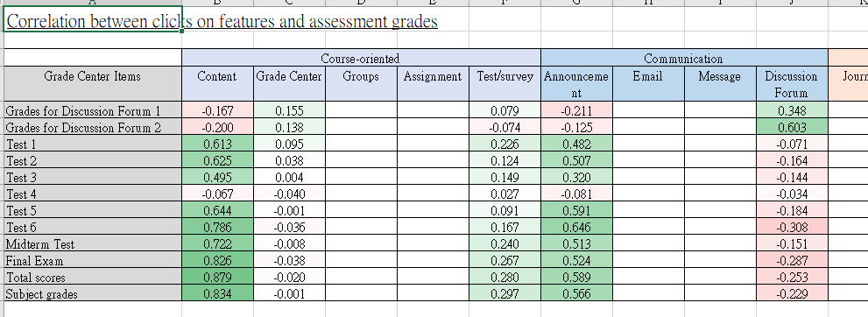The image size is (868, 317).
Task: Click the cell with value 0.646
Action: point(576,227)
